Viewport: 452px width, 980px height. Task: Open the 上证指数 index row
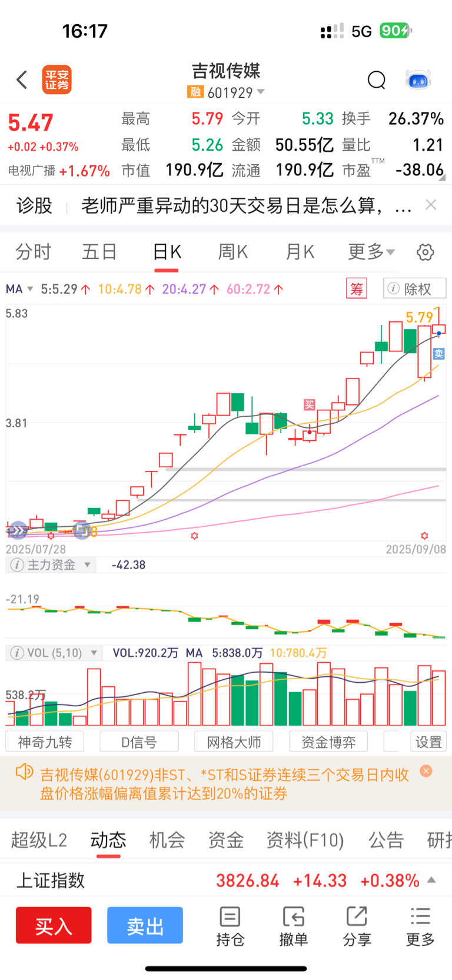(226, 881)
